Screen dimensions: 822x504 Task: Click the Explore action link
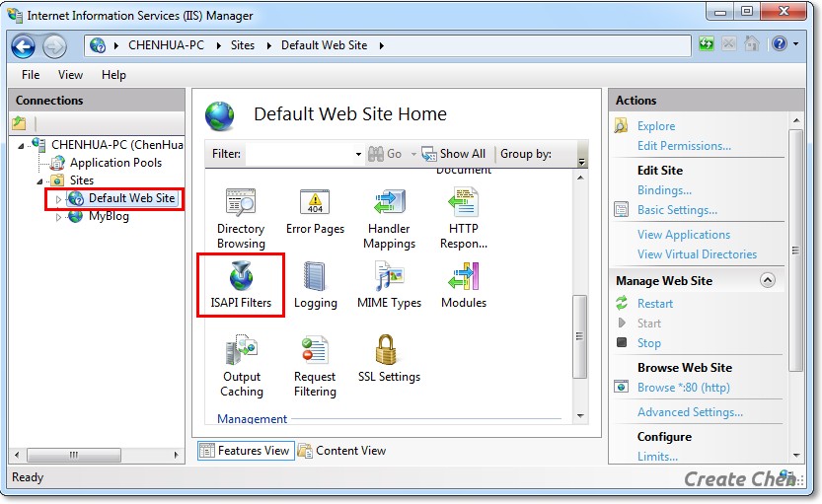tap(656, 125)
